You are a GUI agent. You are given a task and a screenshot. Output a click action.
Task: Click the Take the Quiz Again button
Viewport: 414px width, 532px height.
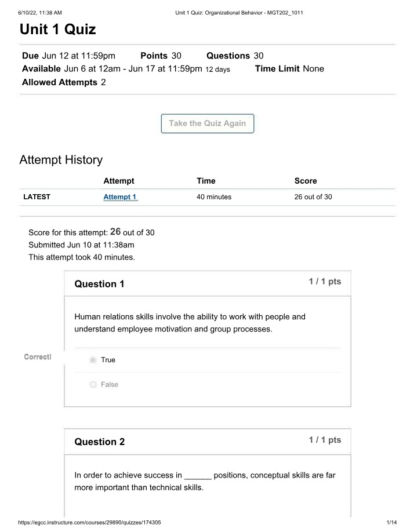point(208,123)
